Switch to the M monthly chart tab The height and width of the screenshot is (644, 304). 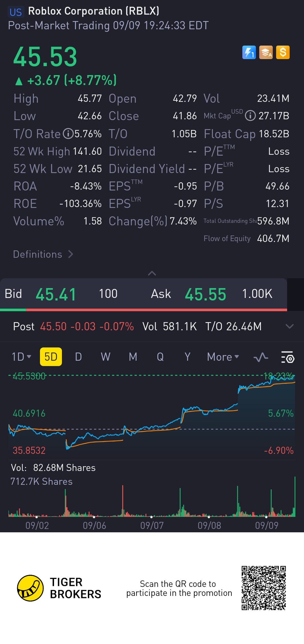[133, 357]
